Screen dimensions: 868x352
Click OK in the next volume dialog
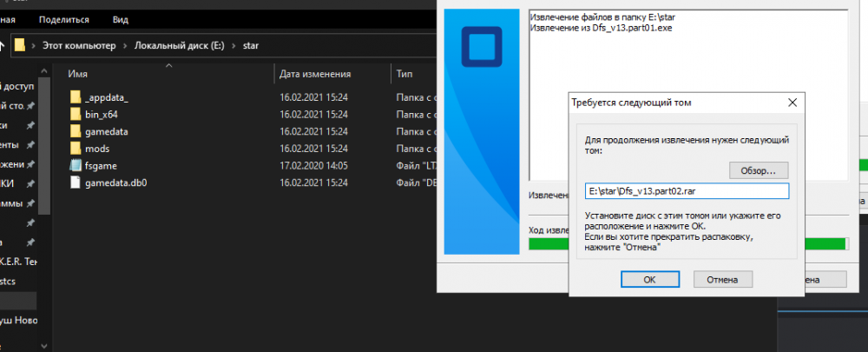(x=650, y=279)
